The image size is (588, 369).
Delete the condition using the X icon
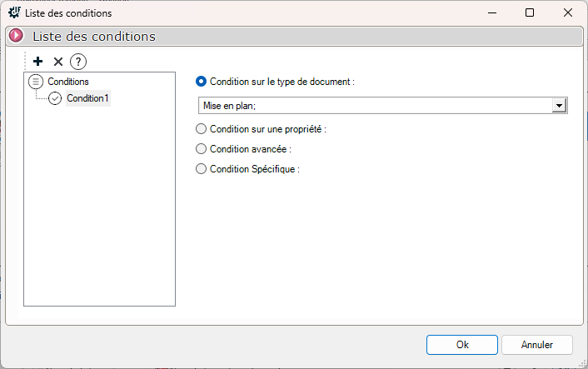(57, 61)
